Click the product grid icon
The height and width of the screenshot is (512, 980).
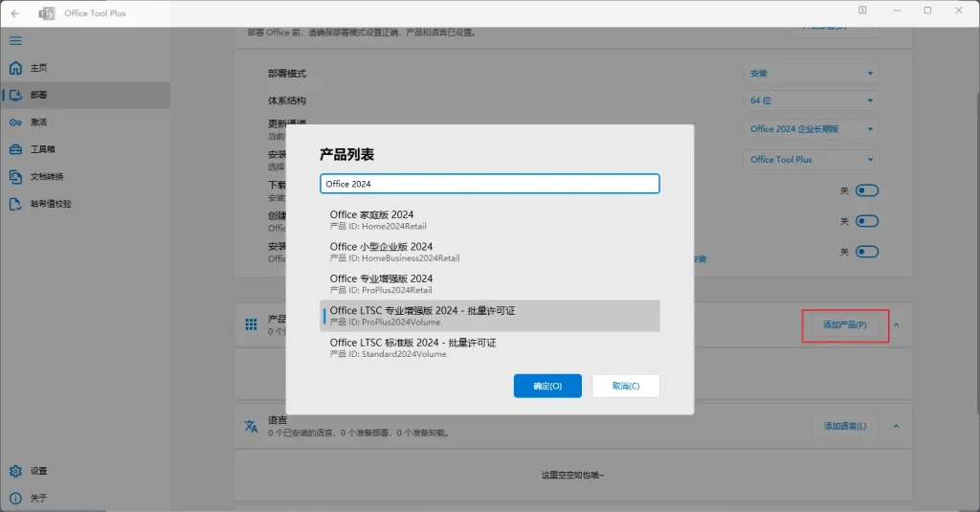(252, 324)
